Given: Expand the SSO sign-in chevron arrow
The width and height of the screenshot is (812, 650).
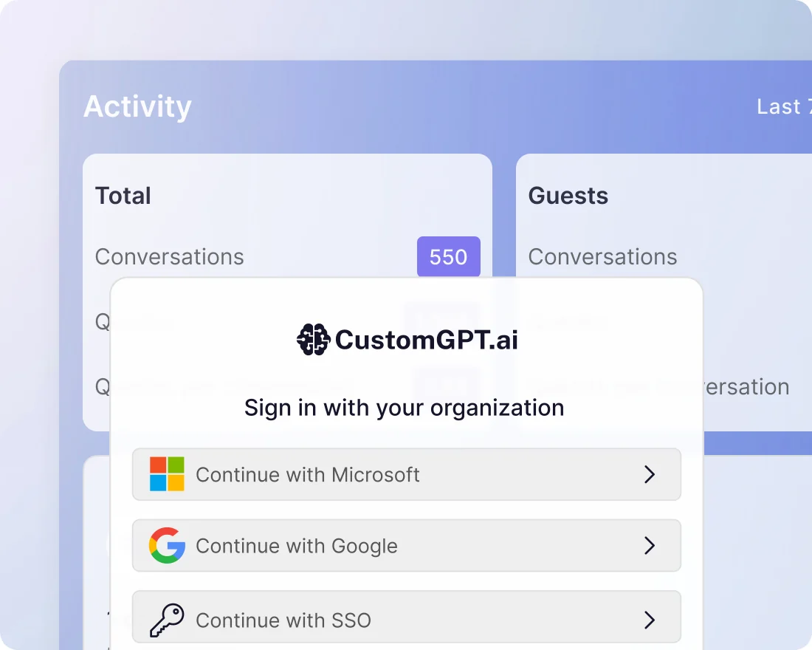Looking at the screenshot, I should (x=650, y=620).
